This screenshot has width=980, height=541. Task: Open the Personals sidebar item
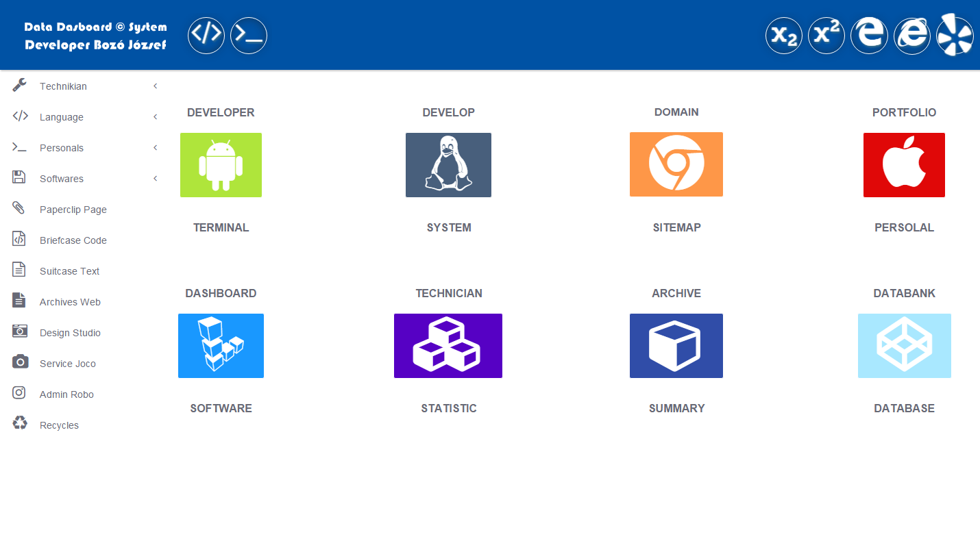[x=62, y=148]
